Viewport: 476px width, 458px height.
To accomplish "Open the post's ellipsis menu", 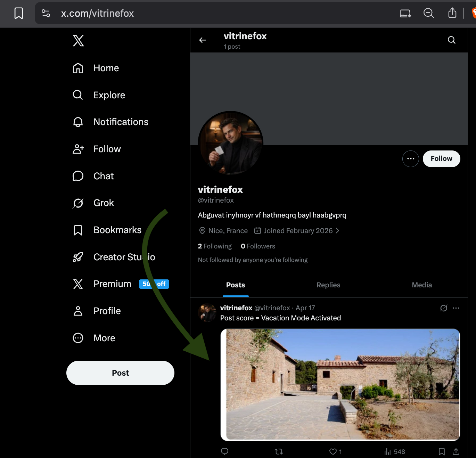I will [x=456, y=308].
